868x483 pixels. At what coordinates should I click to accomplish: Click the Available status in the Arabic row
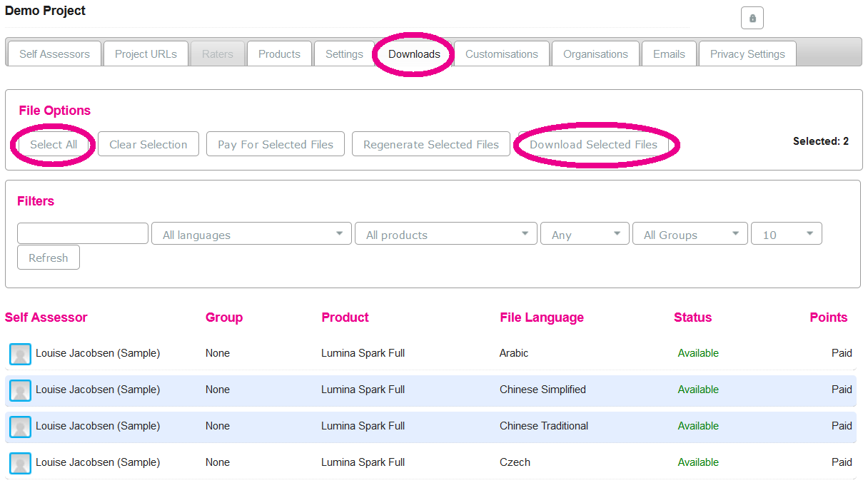(x=698, y=353)
